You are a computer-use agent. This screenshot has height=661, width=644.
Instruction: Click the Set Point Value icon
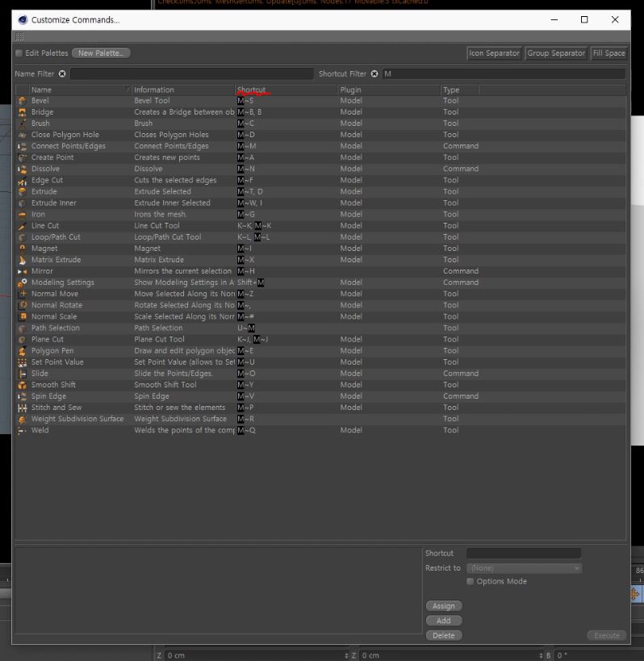[x=23, y=362]
